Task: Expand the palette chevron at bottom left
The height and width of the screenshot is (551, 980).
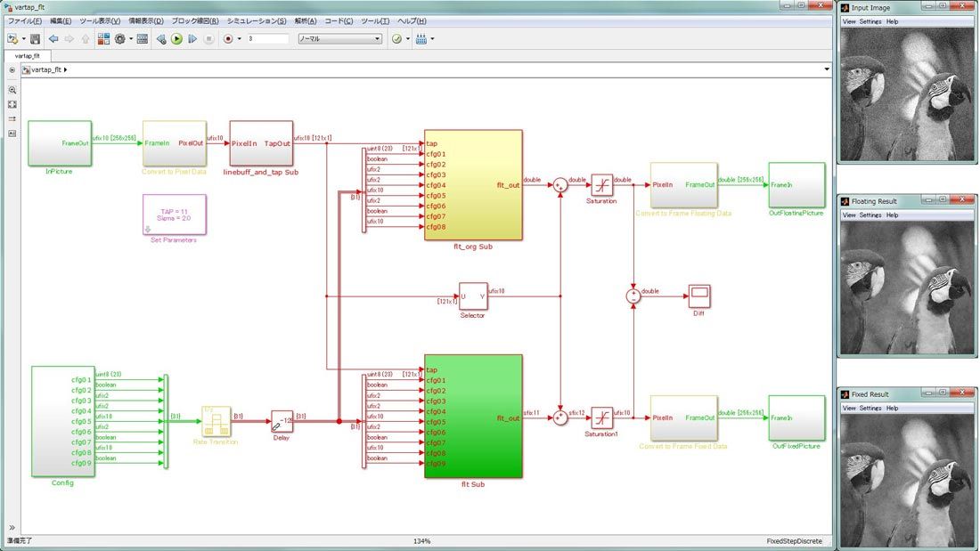Action: click(12, 528)
